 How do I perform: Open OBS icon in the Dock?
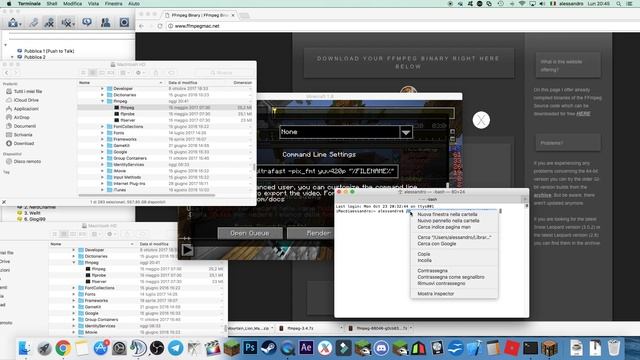coord(157,348)
